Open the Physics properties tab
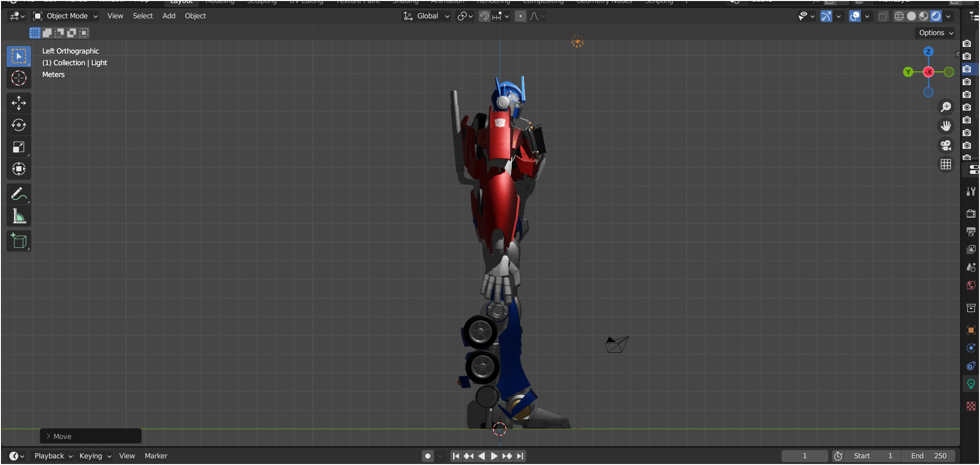Screen dimensions: 980x465 click(x=971, y=348)
